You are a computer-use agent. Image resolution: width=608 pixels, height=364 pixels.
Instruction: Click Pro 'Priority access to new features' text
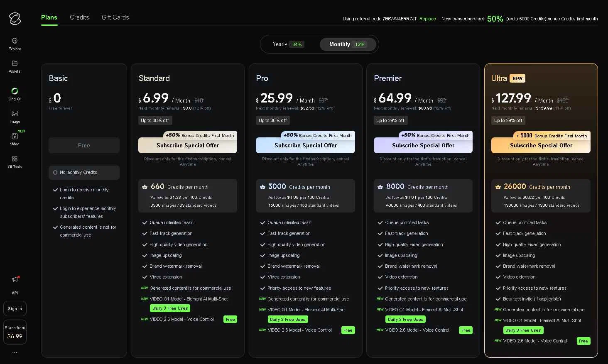coord(299,288)
